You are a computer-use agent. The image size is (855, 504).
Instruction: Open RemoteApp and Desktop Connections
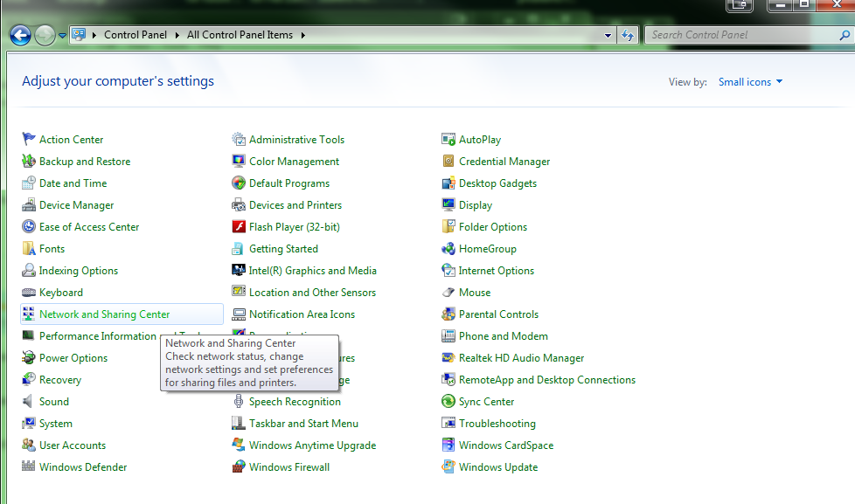(547, 380)
